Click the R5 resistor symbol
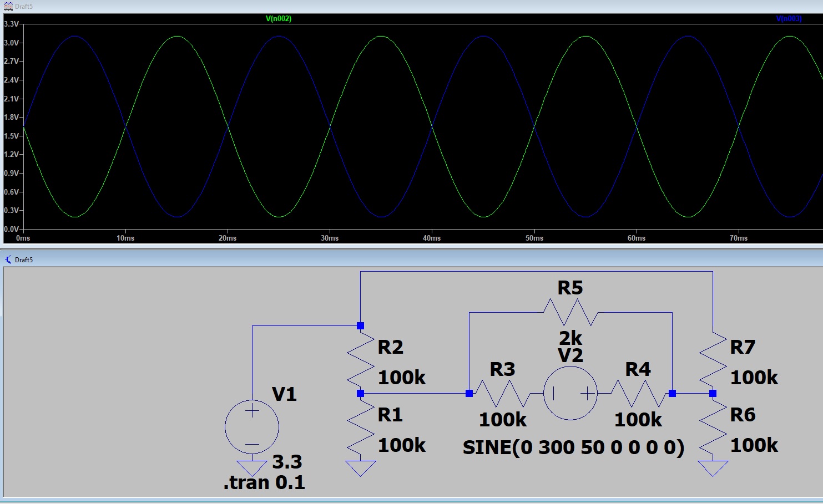This screenshot has width=823, height=504. click(570, 313)
